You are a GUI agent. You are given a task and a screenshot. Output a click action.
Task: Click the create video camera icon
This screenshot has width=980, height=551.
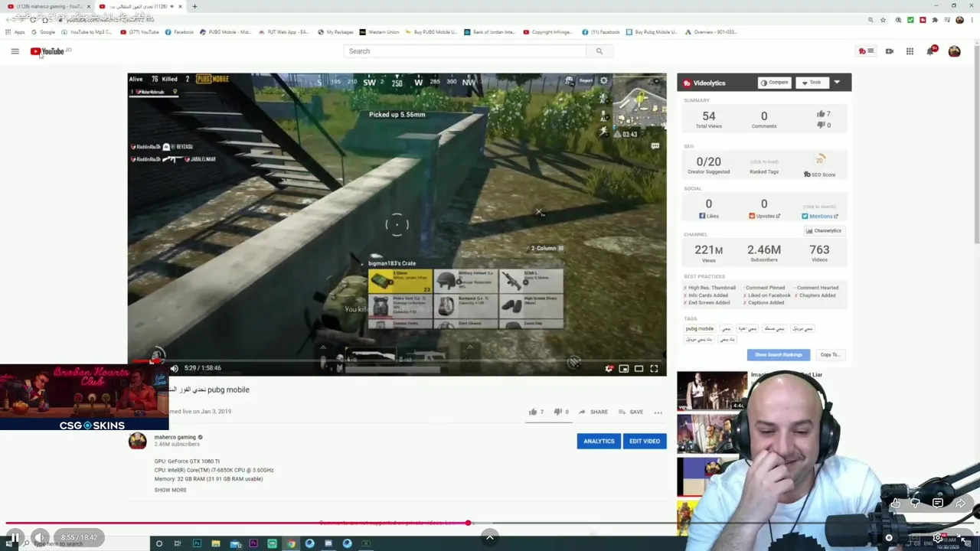[890, 51]
